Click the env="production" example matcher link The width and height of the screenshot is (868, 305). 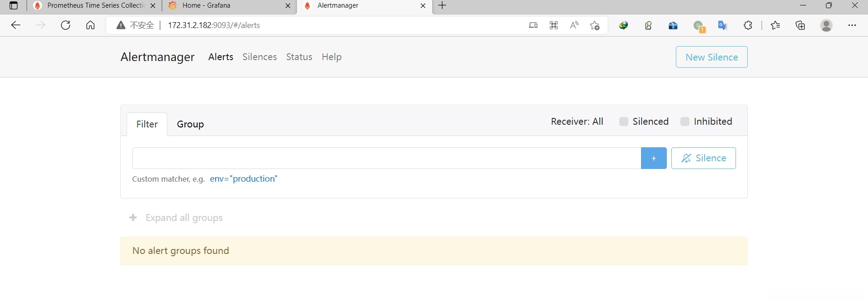tap(244, 179)
